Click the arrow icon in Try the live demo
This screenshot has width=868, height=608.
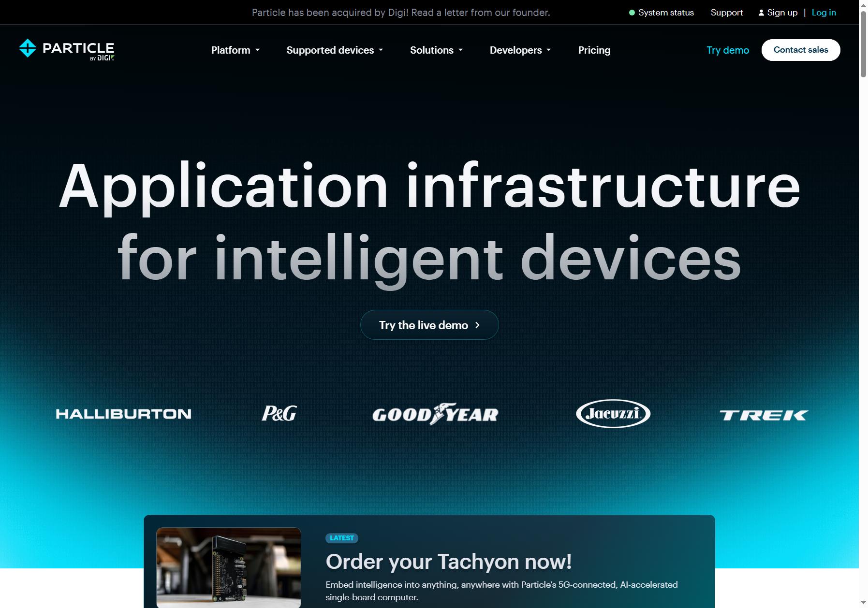point(477,325)
